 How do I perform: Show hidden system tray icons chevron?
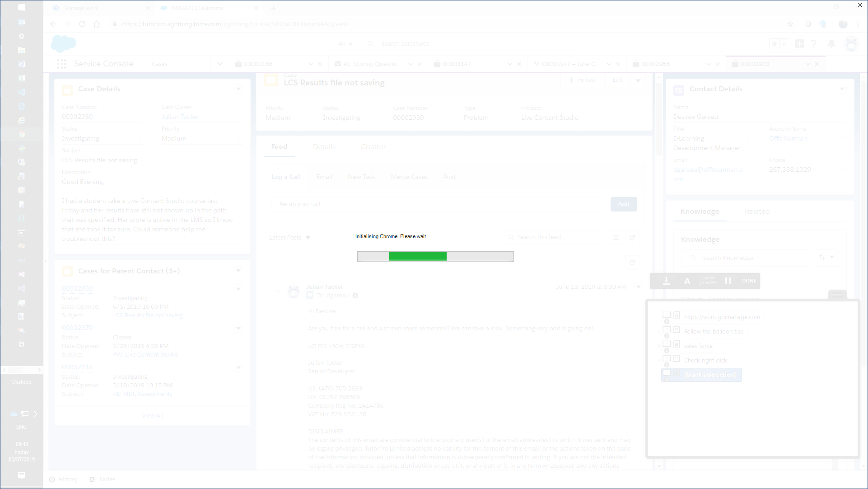click(x=36, y=414)
